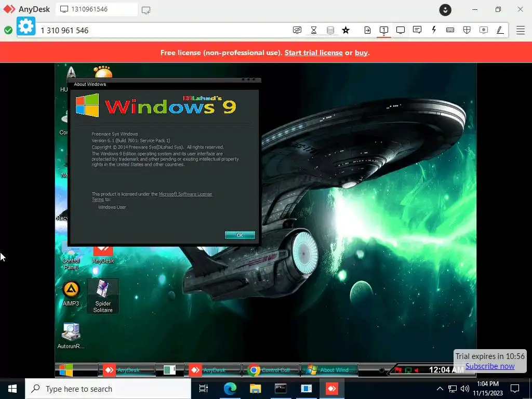532x399 pixels.
Task: Open the host Windows Start menu
Action: point(12,389)
